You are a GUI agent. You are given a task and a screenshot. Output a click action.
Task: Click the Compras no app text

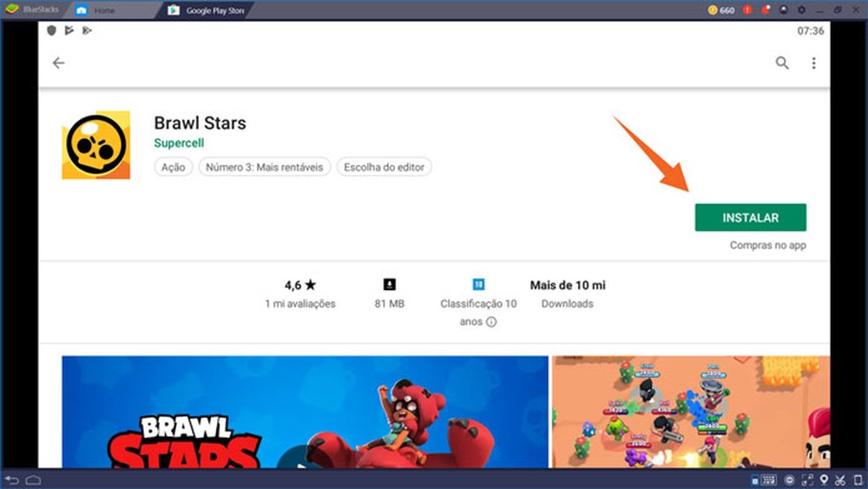click(768, 245)
